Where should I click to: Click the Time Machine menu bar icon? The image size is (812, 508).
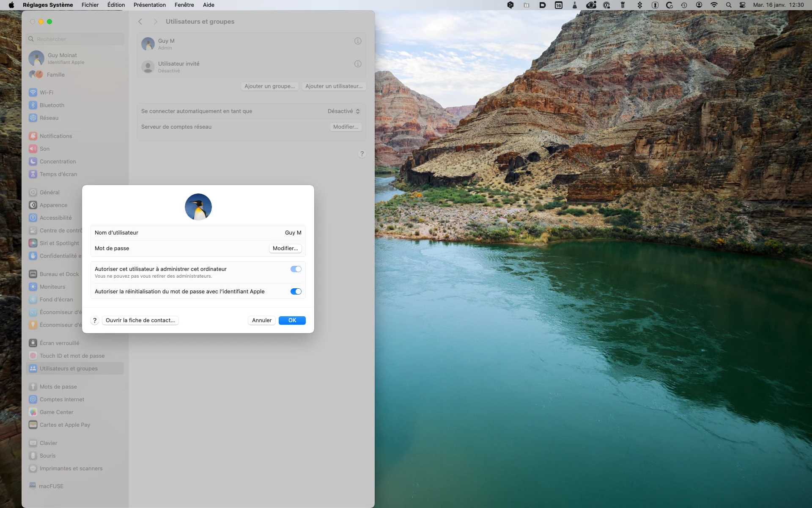(684, 5)
